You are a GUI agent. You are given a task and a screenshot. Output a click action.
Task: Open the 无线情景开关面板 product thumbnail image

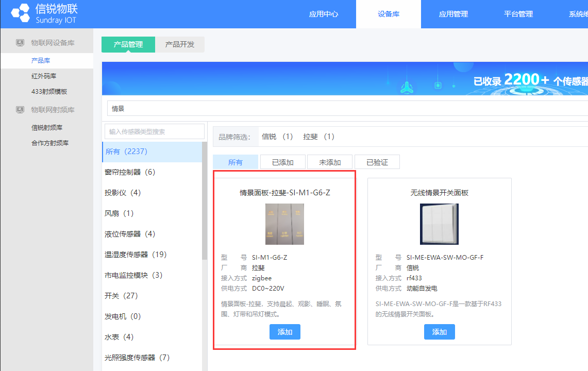tap(439, 224)
